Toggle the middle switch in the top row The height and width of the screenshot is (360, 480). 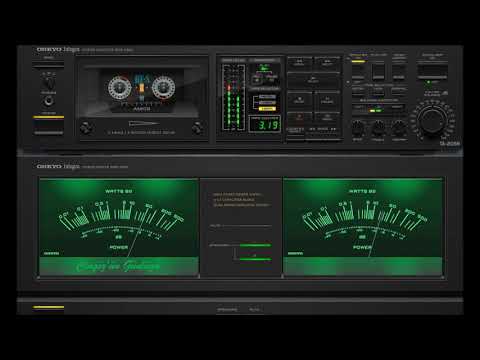pyautogui.click(x=378, y=71)
